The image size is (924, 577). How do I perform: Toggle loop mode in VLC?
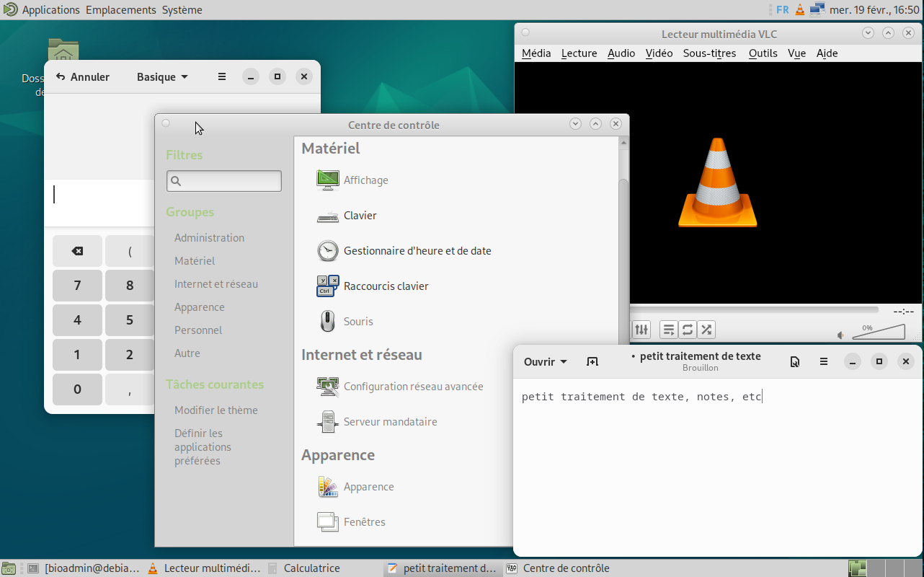pos(688,330)
